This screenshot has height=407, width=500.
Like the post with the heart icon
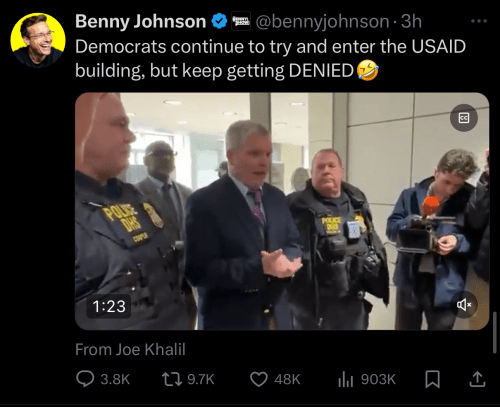(x=259, y=379)
